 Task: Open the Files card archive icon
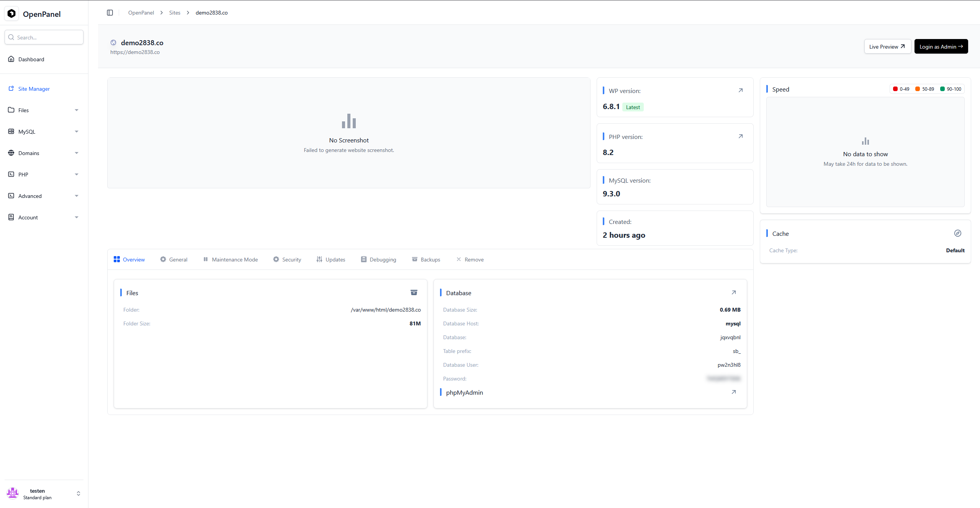click(414, 292)
